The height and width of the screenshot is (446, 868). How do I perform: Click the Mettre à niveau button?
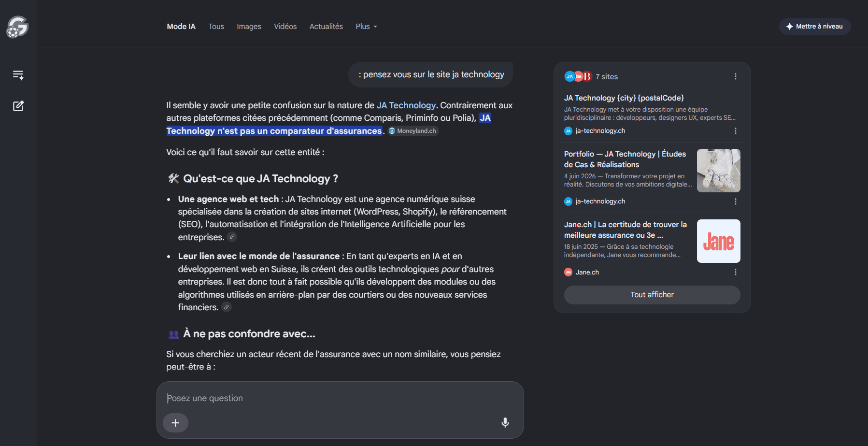coord(815,27)
